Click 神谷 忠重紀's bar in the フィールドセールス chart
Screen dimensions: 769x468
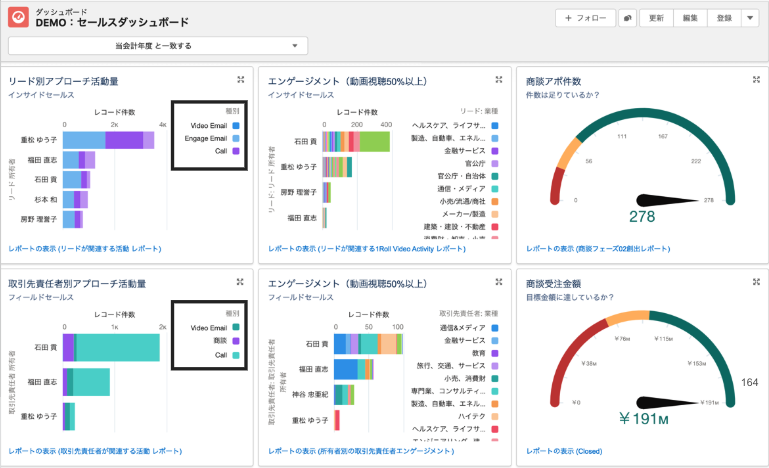tap(344, 394)
